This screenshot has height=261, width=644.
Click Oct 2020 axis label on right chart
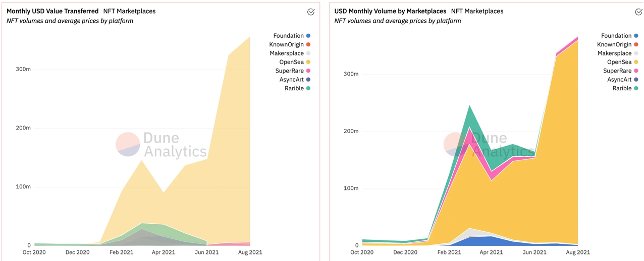(362, 252)
